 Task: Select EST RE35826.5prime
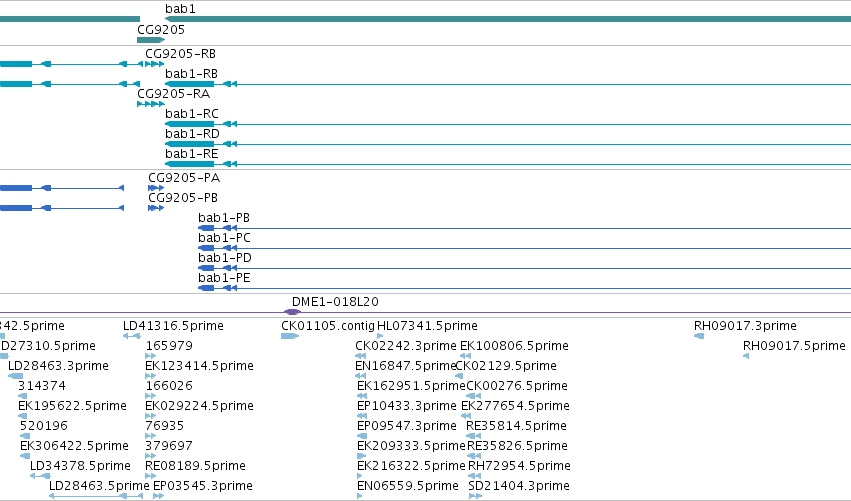coord(517,446)
